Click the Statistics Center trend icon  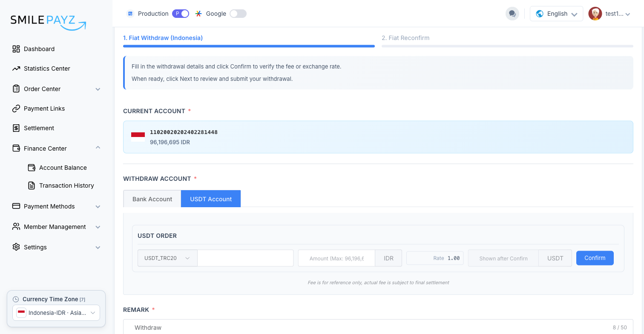[16, 69]
